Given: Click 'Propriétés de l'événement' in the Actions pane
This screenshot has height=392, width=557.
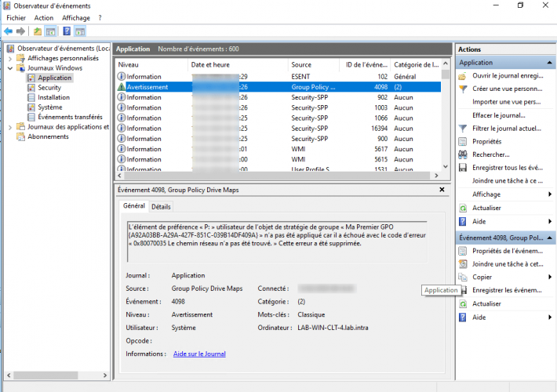Looking at the screenshot, I should pos(505,251).
